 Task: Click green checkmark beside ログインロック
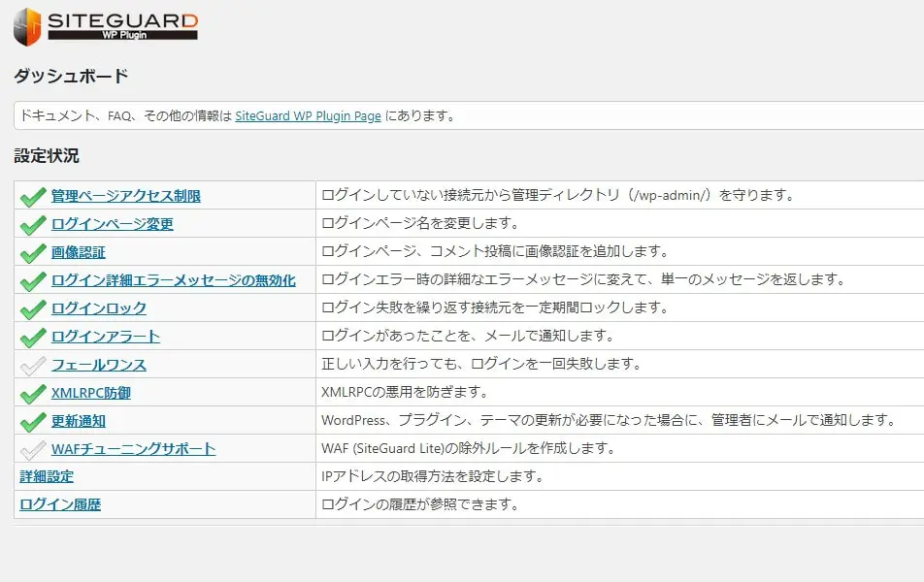[x=33, y=308]
